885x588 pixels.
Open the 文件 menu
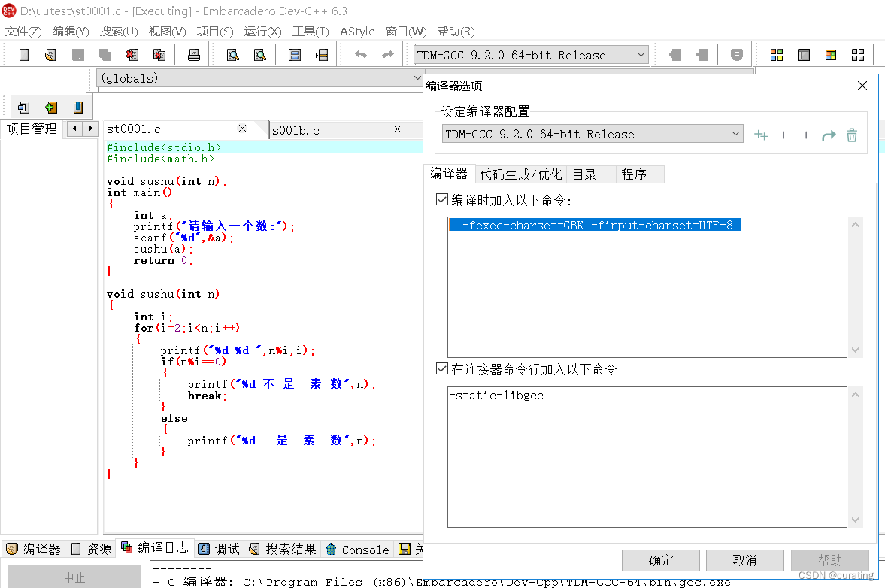[x=23, y=32]
